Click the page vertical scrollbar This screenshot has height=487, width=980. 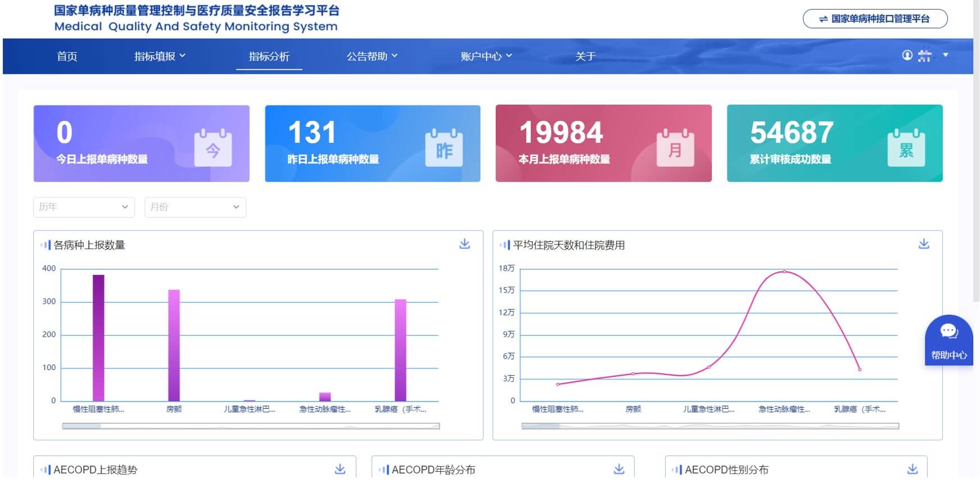pyautogui.click(x=976, y=152)
